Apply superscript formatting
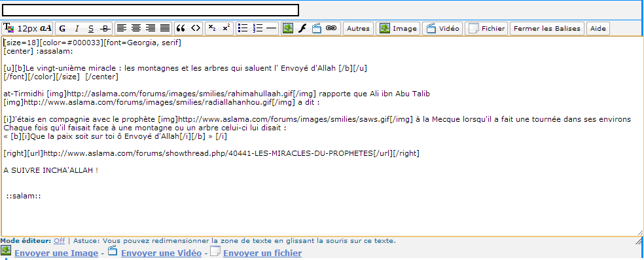Screen dimensions: 644x260 [x=226, y=28]
